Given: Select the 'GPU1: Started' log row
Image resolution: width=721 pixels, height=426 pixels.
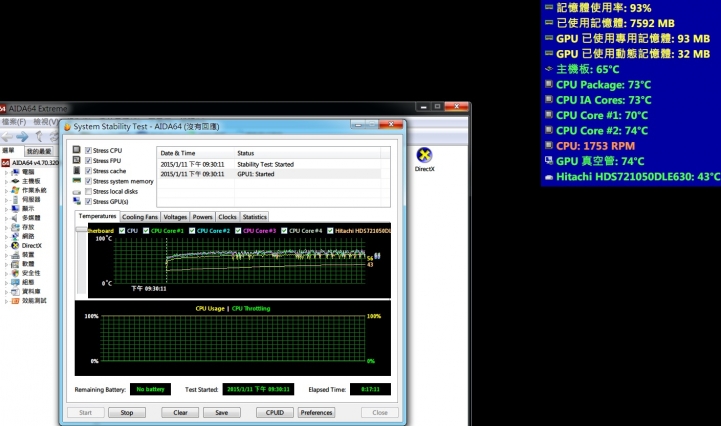Looking at the screenshot, I should [x=269, y=174].
